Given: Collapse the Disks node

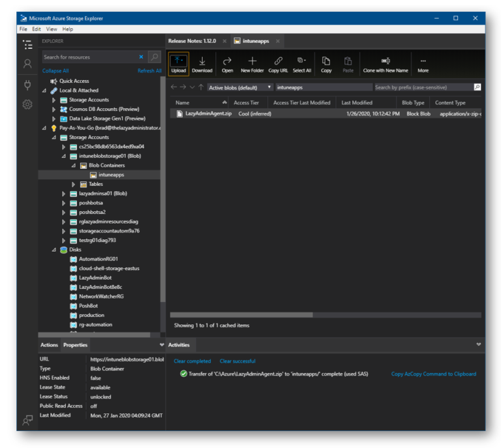Looking at the screenshot, I should 53,250.
